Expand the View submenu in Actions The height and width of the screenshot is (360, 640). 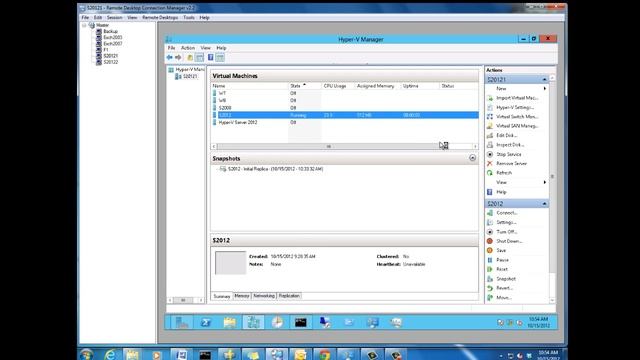tap(544, 182)
